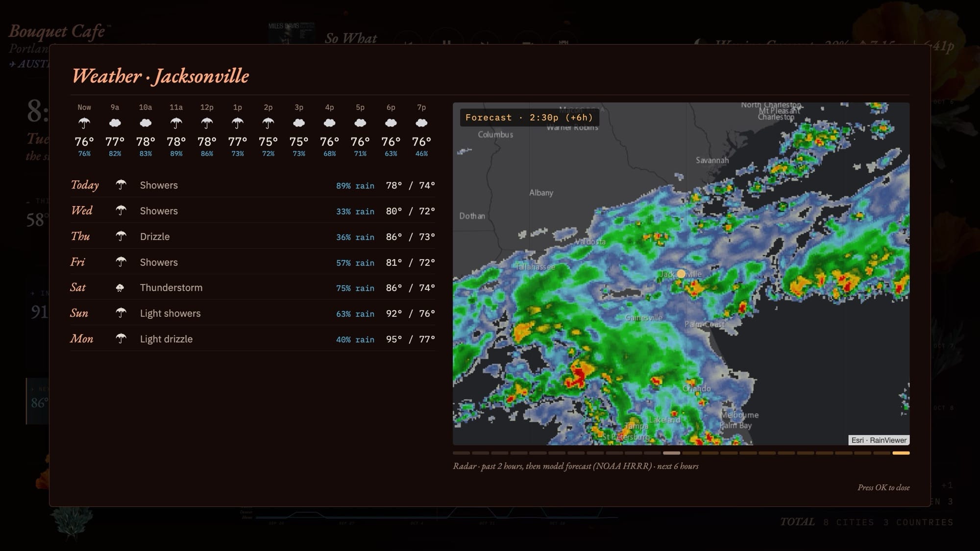Click the Jacksonville location dot on radar map
The height and width of the screenshot is (551, 980).
(x=681, y=274)
